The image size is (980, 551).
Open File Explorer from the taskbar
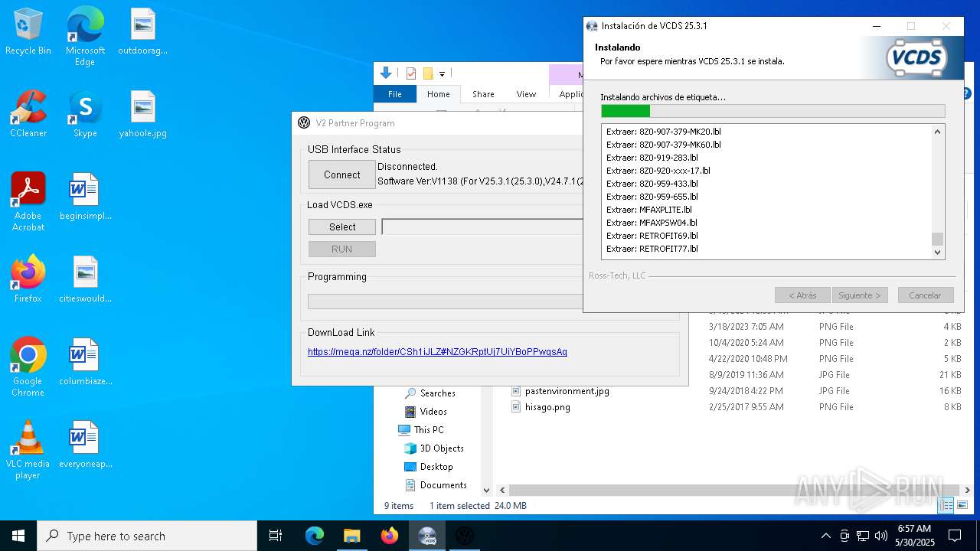(352, 536)
